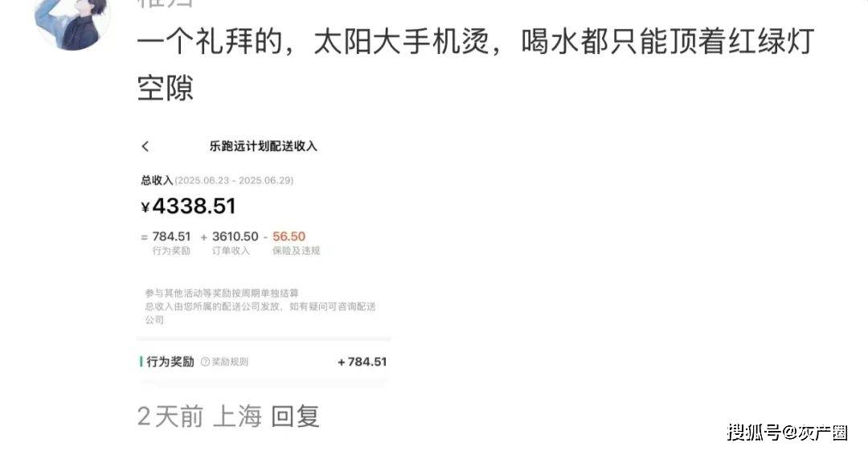
Task: Click the partially visible username at top
Action: [165, 3]
